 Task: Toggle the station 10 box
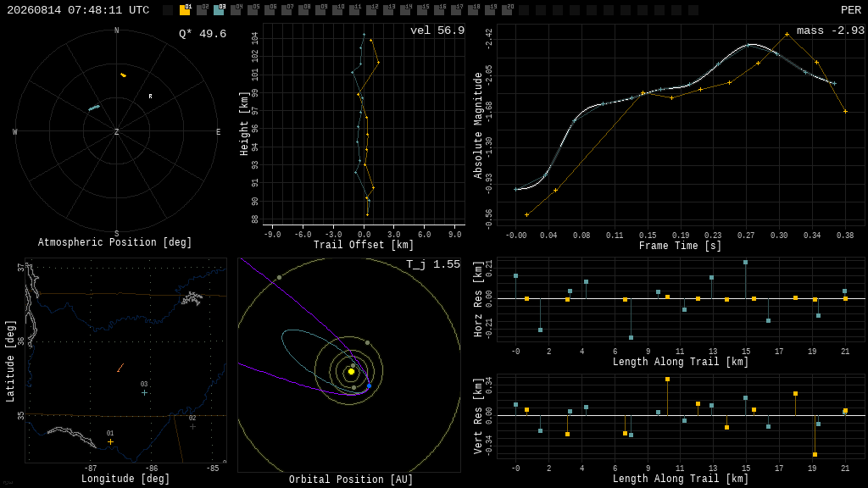click(337, 10)
